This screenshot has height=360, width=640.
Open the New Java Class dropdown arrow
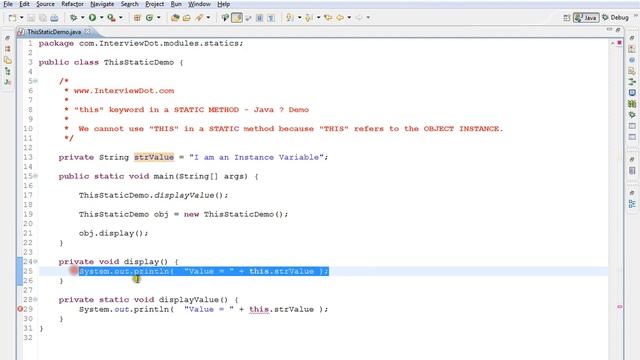pyautogui.click(x=159, y=18)
